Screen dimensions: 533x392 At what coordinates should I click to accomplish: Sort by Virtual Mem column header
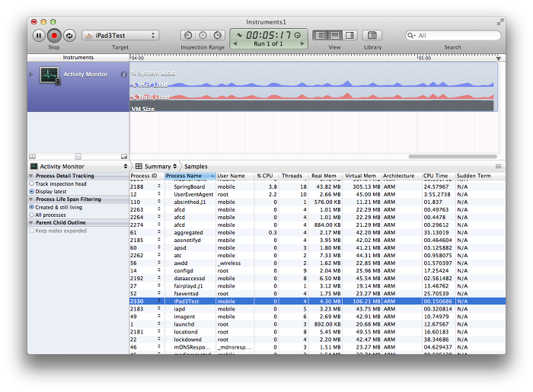click(x=362, y=176)
